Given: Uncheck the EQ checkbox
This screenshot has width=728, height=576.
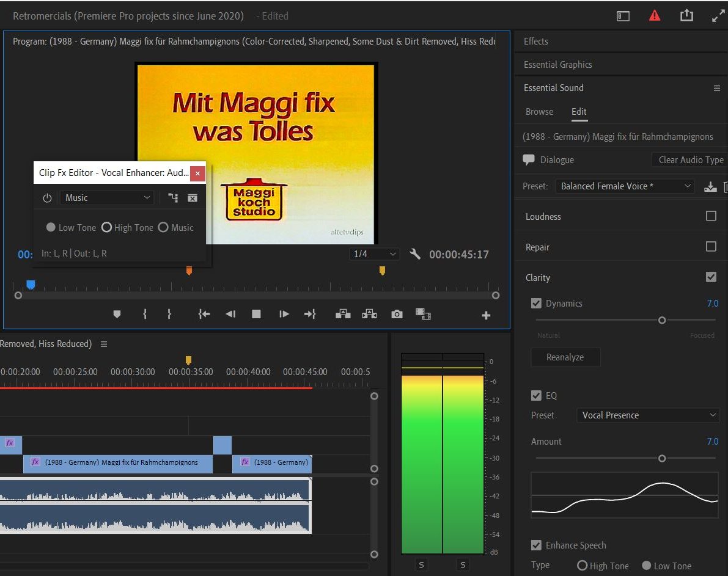Looking at the screenshot, I should click(x=536, y=395).
